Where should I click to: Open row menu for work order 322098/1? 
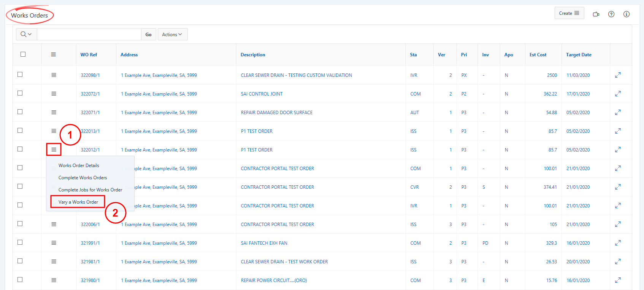coord(54,75)
